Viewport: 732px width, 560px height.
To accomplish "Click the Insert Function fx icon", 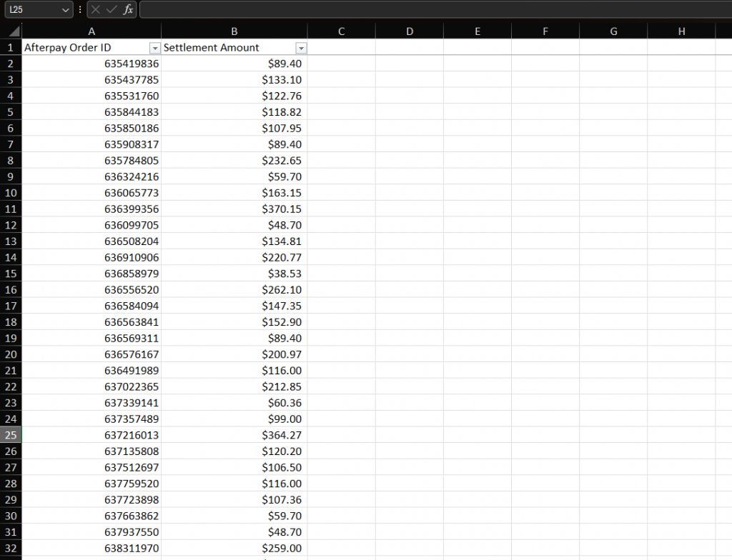I will click(x=128, y=10).
